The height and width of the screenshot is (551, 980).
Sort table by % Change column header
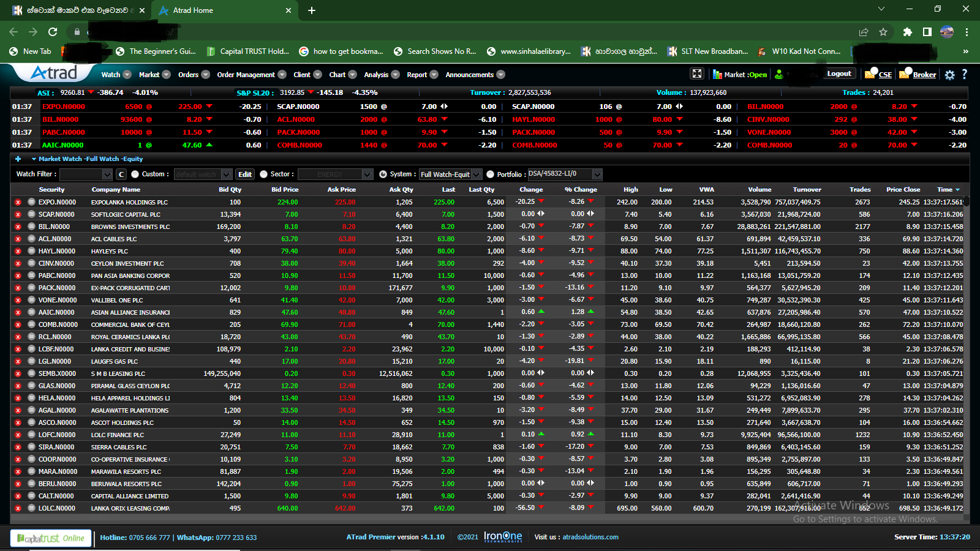point(581,190)
